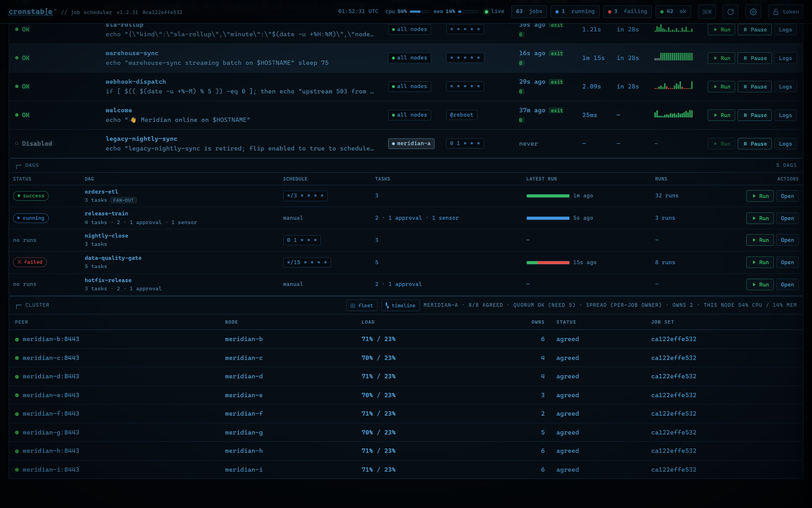Run the welcome job
Screen dimensions: 812x508
pos(721,115)
